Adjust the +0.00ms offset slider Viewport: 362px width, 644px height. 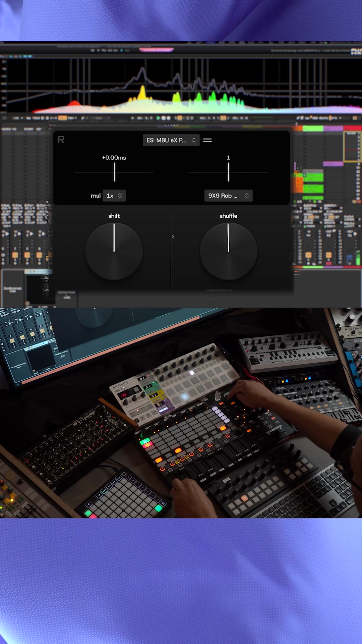(114, 172)
